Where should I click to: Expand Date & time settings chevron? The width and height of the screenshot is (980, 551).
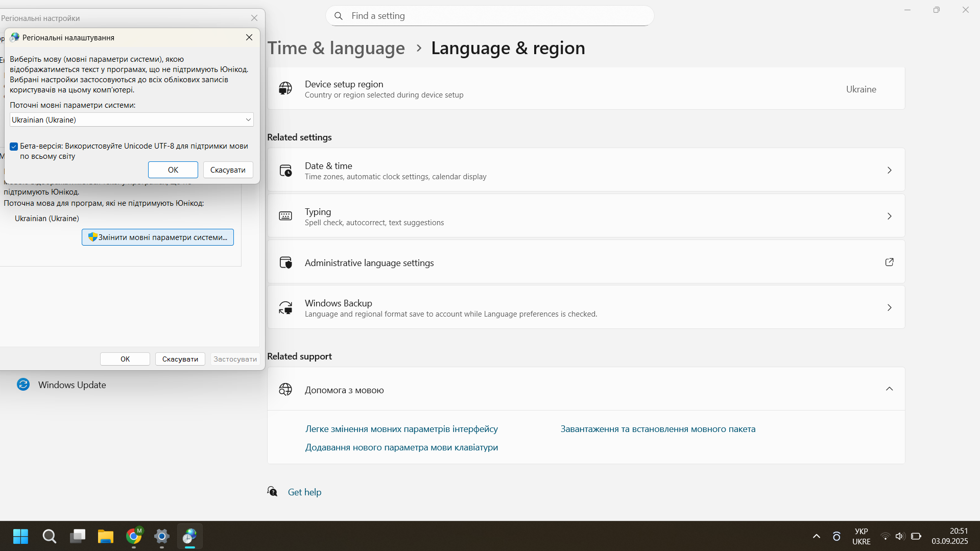pos(889,170)
